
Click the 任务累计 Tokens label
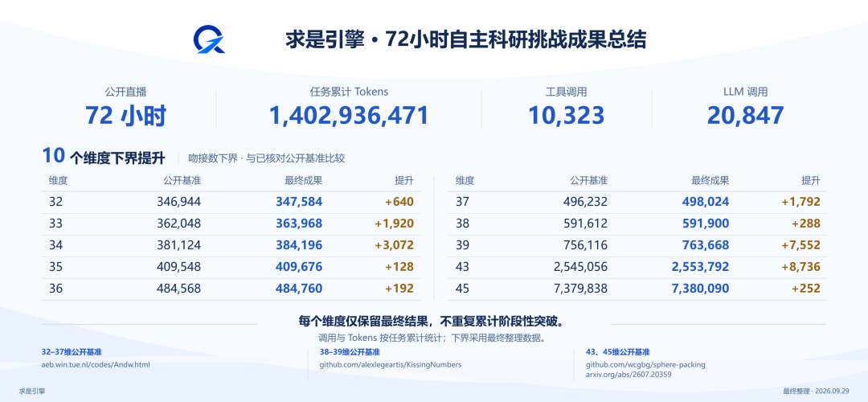click(x=349, y=92)
